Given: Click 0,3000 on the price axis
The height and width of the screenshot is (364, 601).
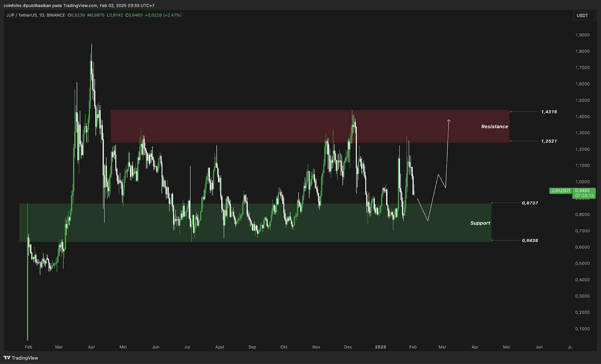Looking at the screenshot, I should [x=583, y=296].
